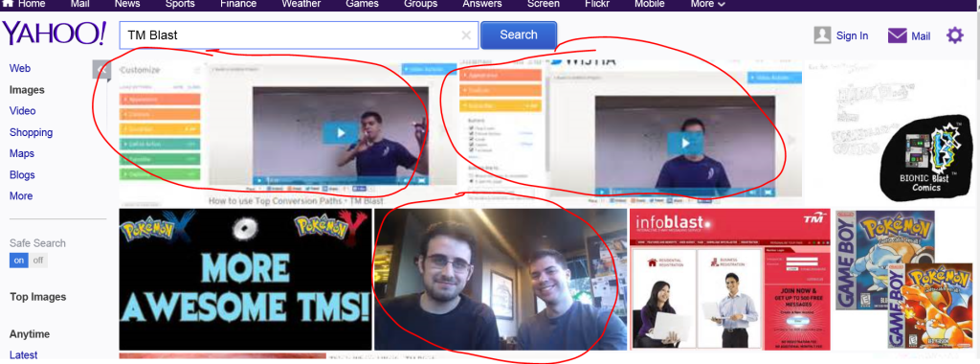Turn Safe Search off
This screenshot has width=980, height=364.
38,261
